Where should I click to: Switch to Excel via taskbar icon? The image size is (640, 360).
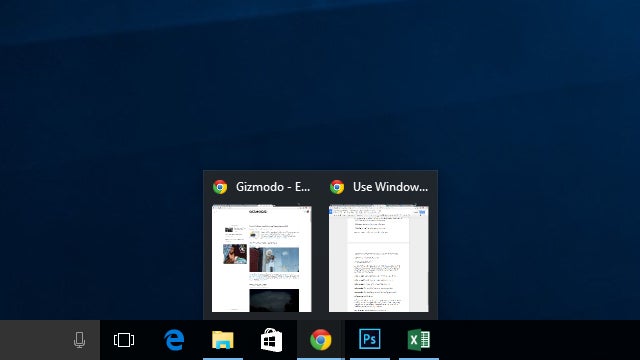[419, 340]
